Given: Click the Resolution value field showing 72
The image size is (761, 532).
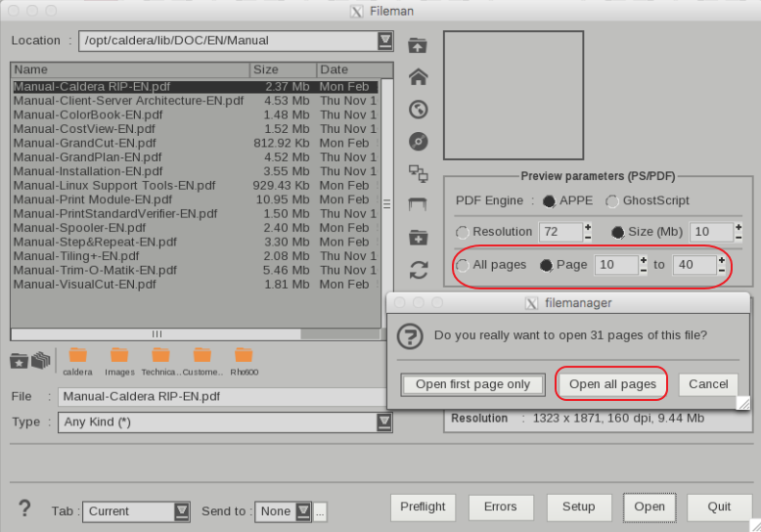Looking at the screenshot, I should point(560,232).
